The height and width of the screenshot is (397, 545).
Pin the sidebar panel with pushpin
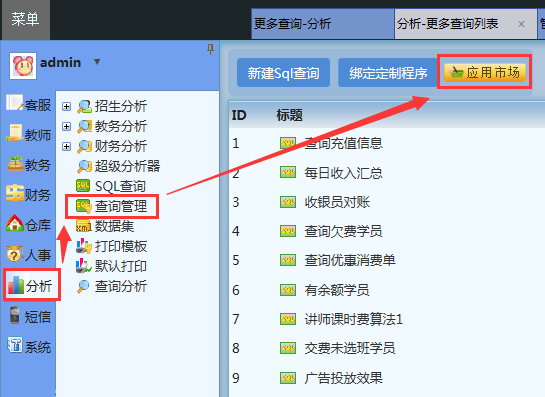pos(210,49)
